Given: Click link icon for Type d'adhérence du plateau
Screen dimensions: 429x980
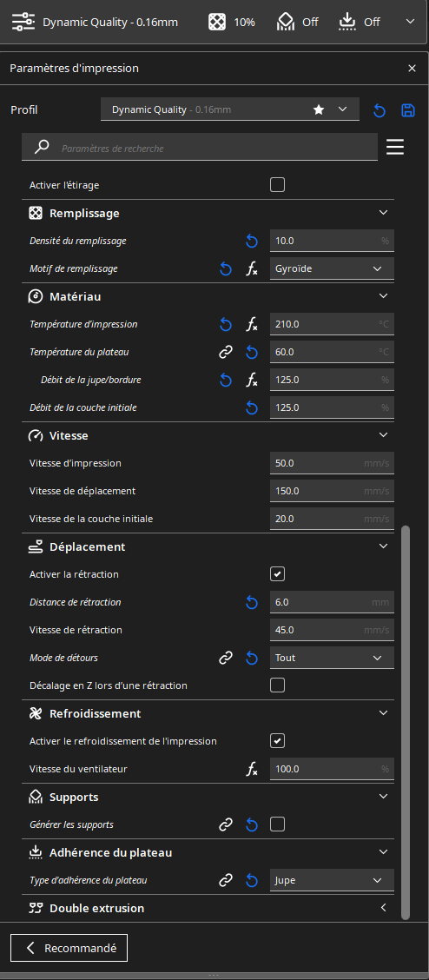Looking at the screenshot, I should point(226,881).
